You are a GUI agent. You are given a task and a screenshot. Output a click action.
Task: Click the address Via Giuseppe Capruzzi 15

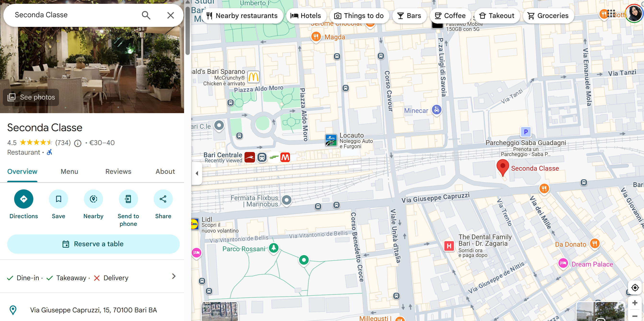pyautogui.click(x=93, y=310)
